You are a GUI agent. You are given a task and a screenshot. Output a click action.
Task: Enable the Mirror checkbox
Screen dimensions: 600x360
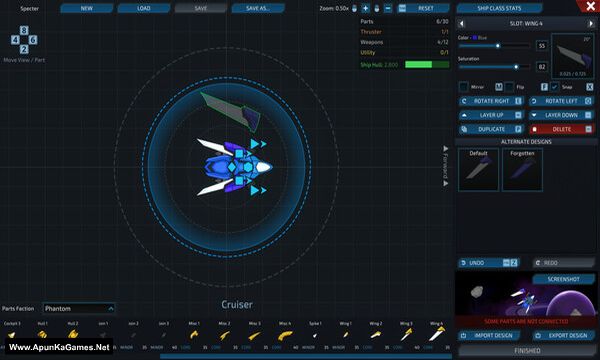(463, 87)
